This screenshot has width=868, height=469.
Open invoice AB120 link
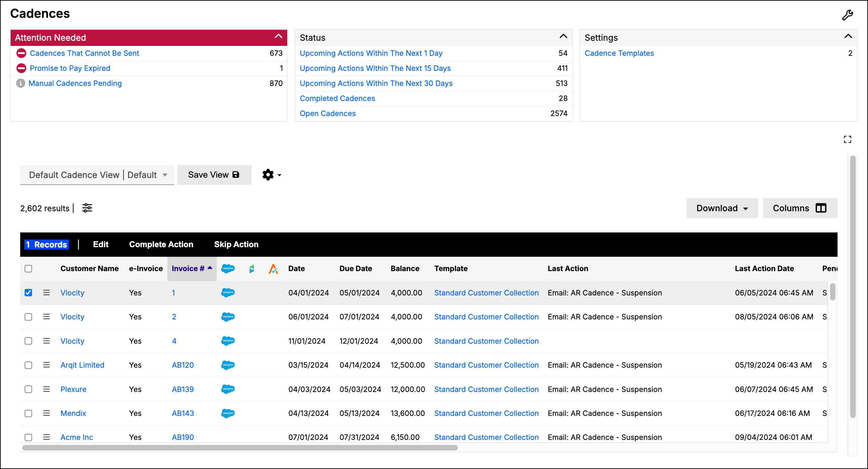(x=183, y=365)
